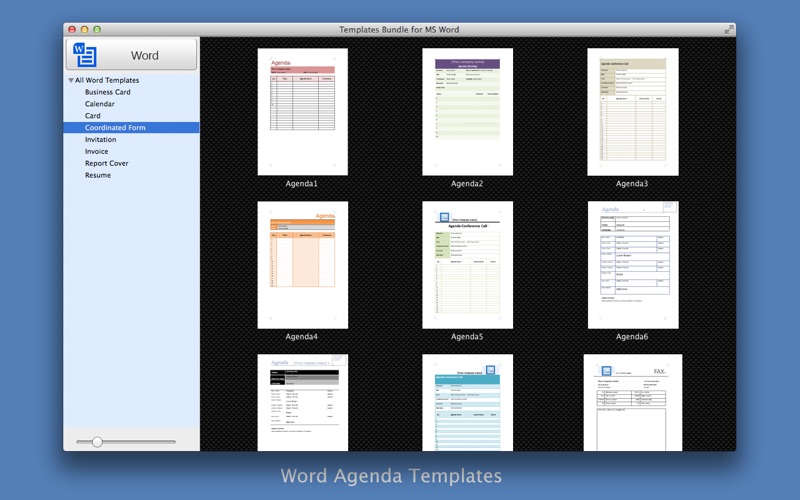Click the Agenda3 label
The height and width of the screenshot is (500, 800).
point(632,184)
